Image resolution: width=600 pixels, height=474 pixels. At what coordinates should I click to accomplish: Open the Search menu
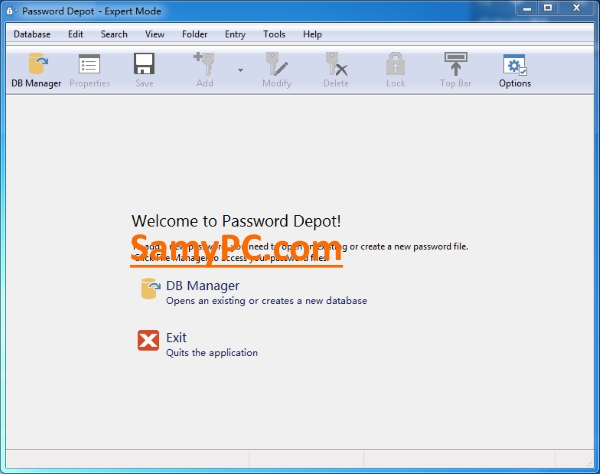[114, 34]
